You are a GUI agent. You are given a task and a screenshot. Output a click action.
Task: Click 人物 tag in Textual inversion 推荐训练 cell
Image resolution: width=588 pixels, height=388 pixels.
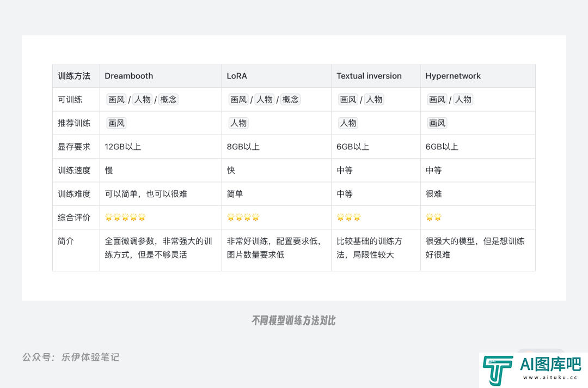(x=348, y=123)
